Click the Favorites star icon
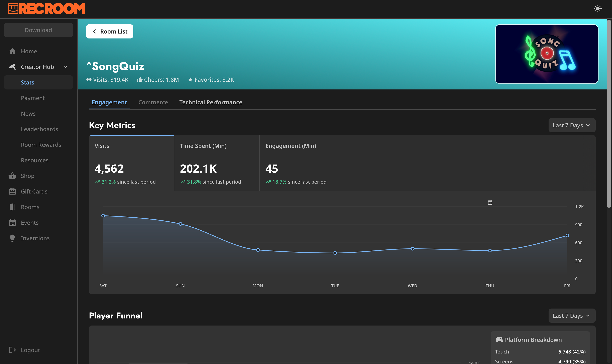The width and height of the screenshot is (612, 364). [190, 79]
